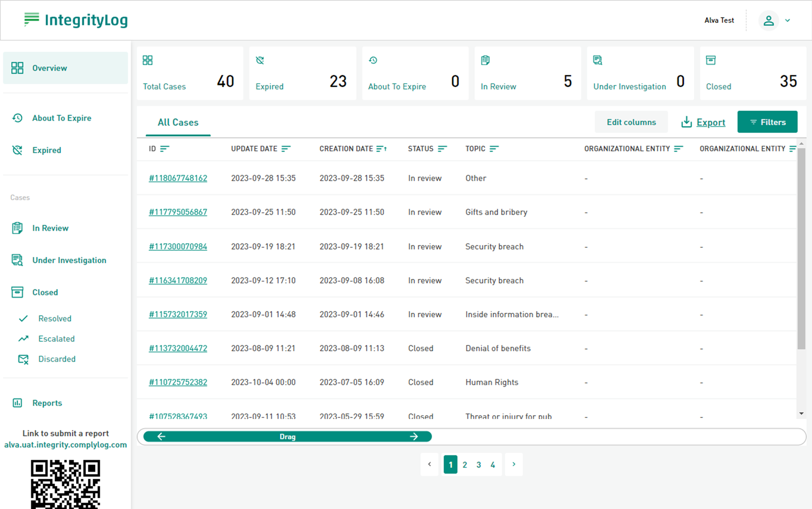Click the Closed archive box icon

17,292
